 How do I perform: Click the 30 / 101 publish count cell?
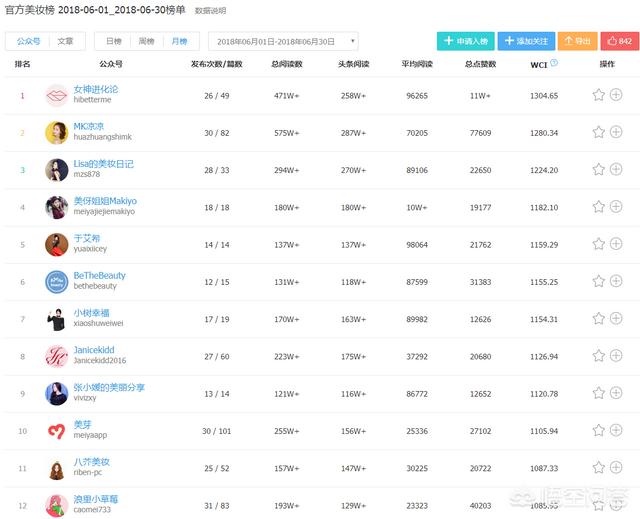[217, 431]
